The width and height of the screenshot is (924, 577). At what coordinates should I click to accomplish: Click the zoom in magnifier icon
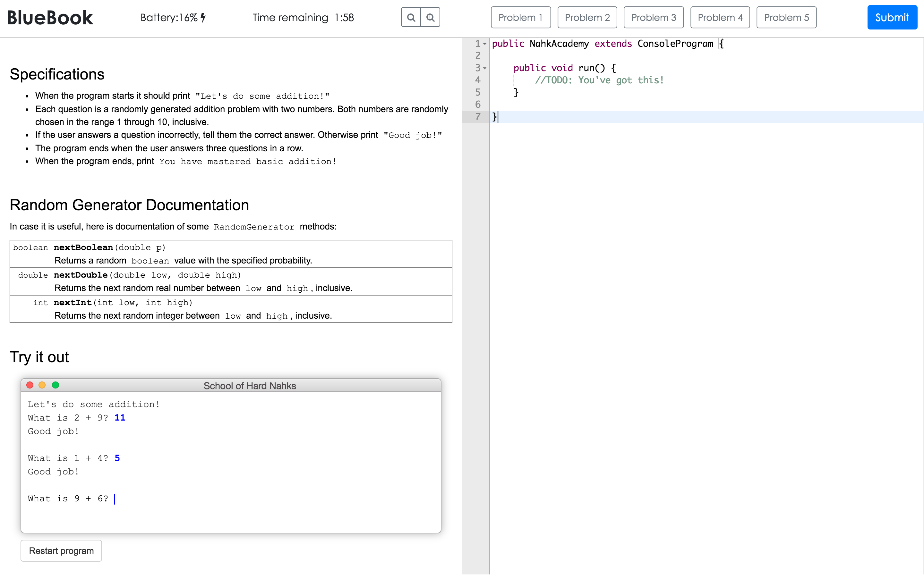(430, 18)
